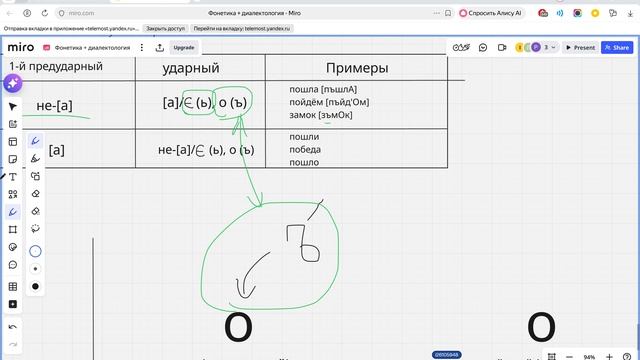
Task: Click Спросить Алису AI button
Action: point(490,13)
